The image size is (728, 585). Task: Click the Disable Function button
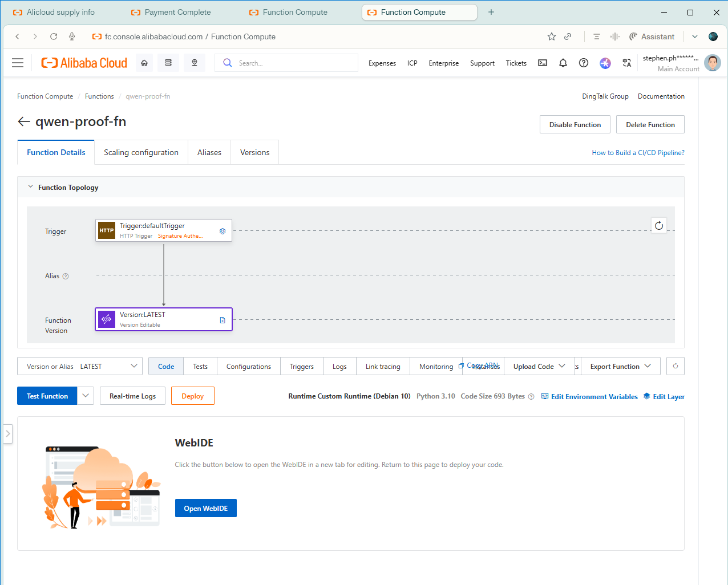[x=575, y=124]
